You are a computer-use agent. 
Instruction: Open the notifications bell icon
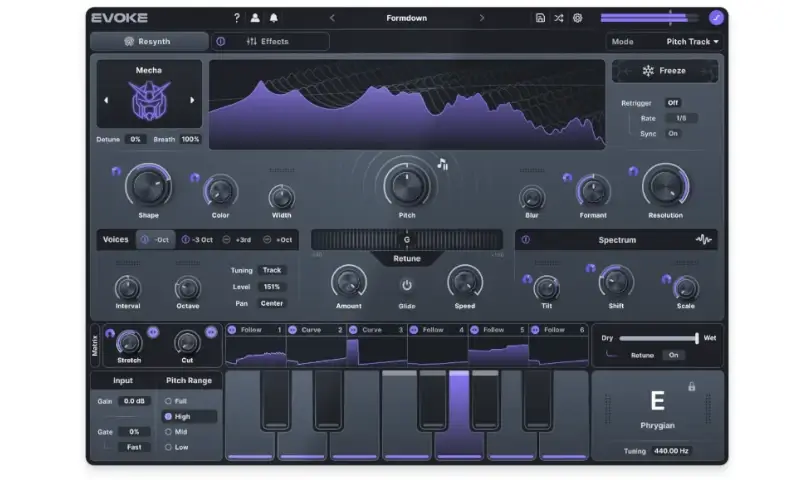click(274, 18)
